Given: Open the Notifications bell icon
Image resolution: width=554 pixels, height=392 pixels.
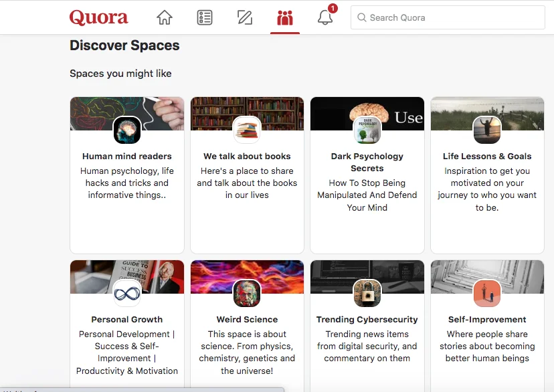Looking at the screenshot, I should coord(325,17).
